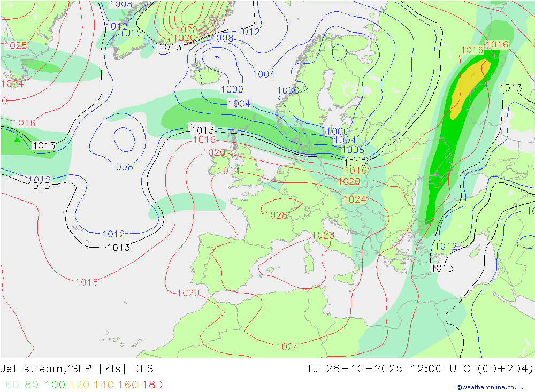Select the 1028 label at the map's western edge
The height and width of the screenshot is (392, 535).
[x=16, y=45]
